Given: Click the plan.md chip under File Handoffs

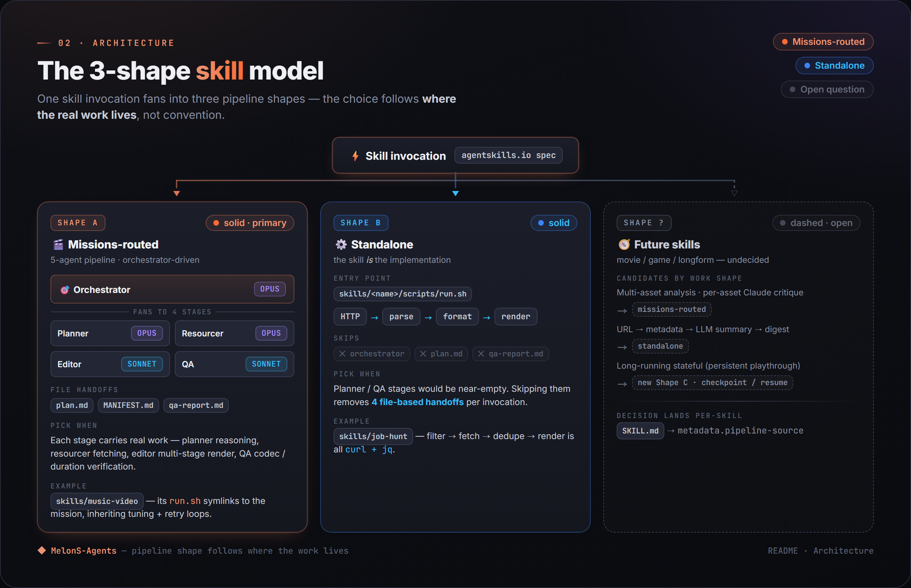Looking at the screenshot, I should click(72, 405).
